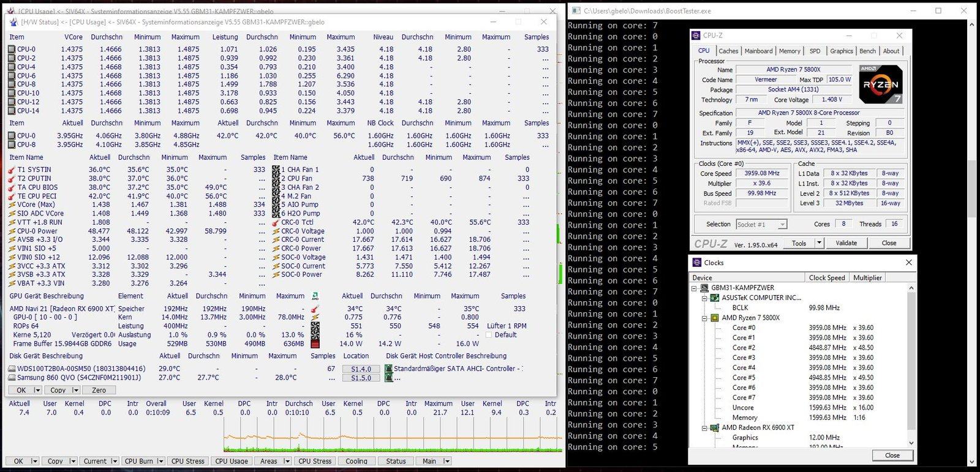Collapse the AMD Radeon RX 6900 XT node

coord(704,428)
